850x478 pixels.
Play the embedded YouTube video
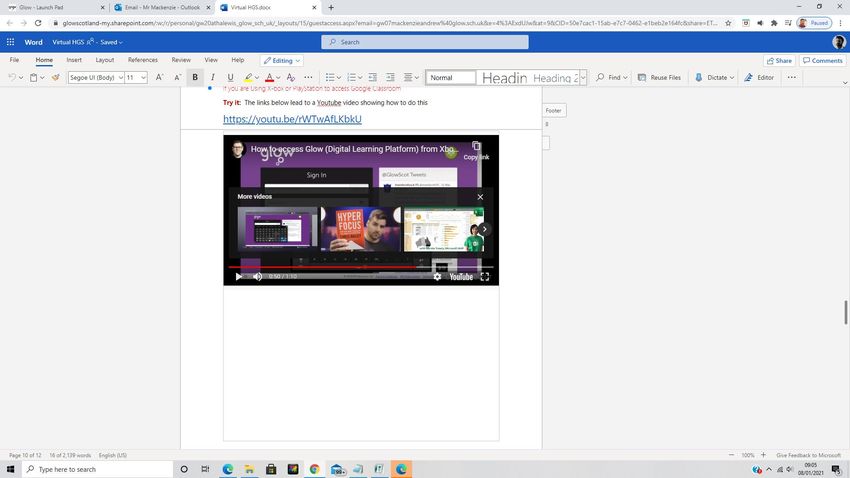pyautogui.click(x=239, y=276)
